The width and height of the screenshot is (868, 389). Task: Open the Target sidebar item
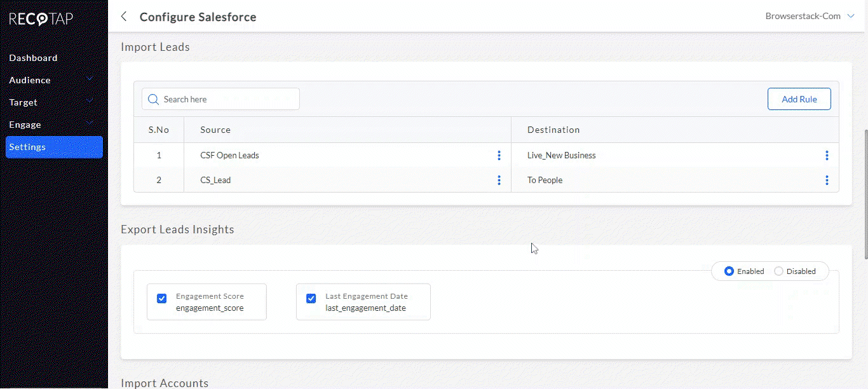point(23,102)
